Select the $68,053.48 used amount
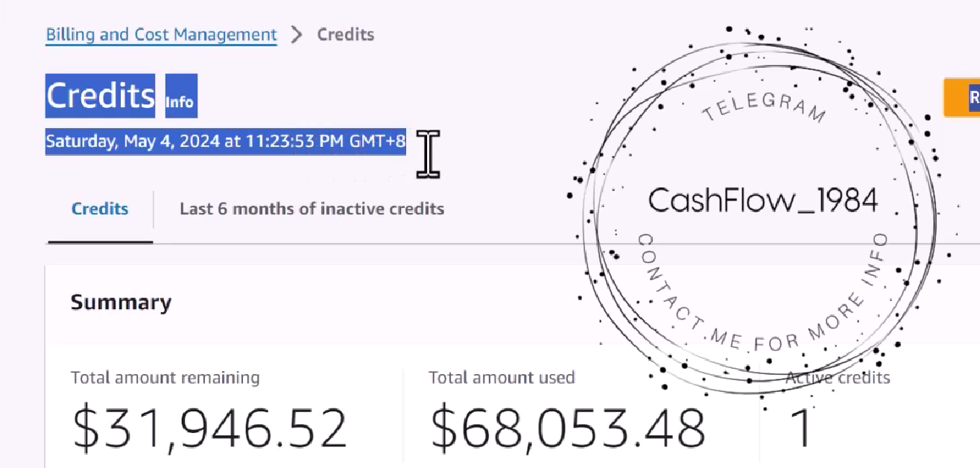Image resolution: width=980 pixels, height=468 pixels. click(567, 429)
